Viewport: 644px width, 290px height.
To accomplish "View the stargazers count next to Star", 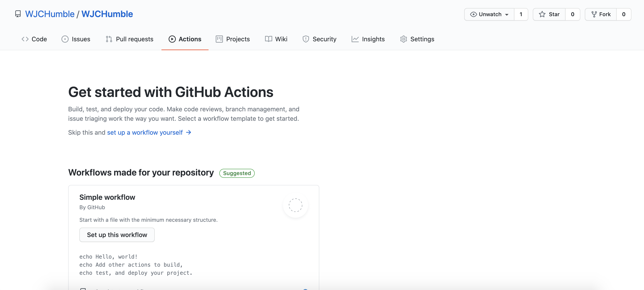I will point(572,14).
